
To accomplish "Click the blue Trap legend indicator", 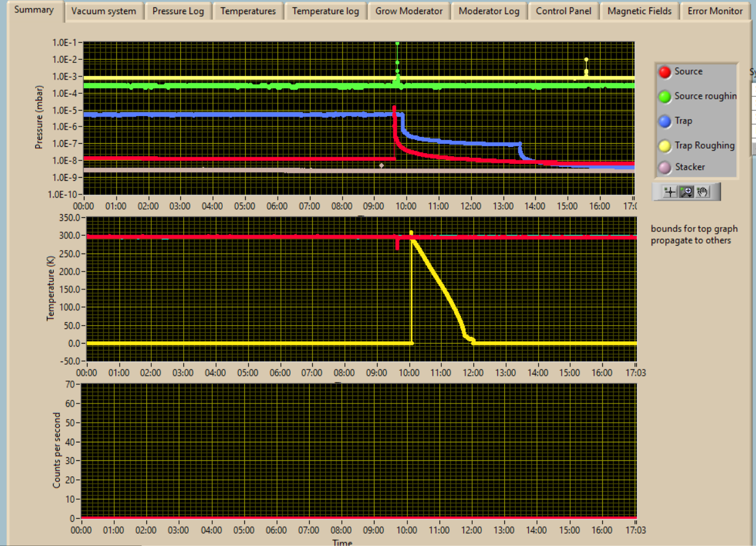I will point(665,121).
